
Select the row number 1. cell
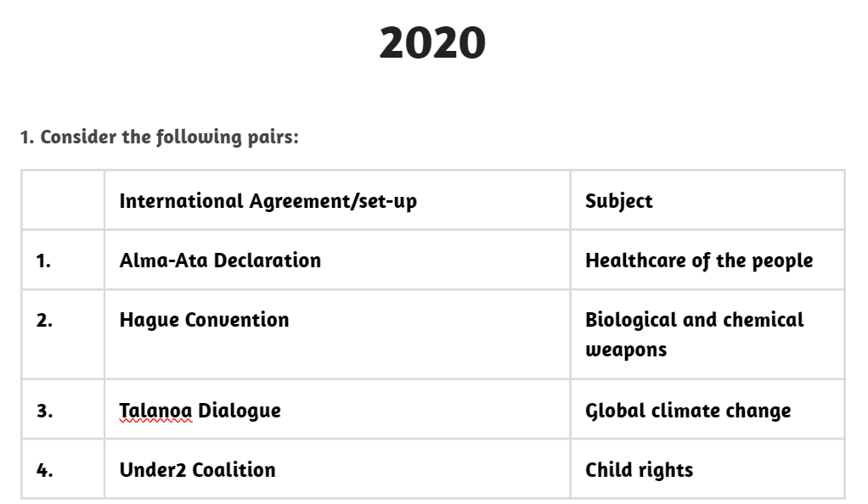coord(44,260)
